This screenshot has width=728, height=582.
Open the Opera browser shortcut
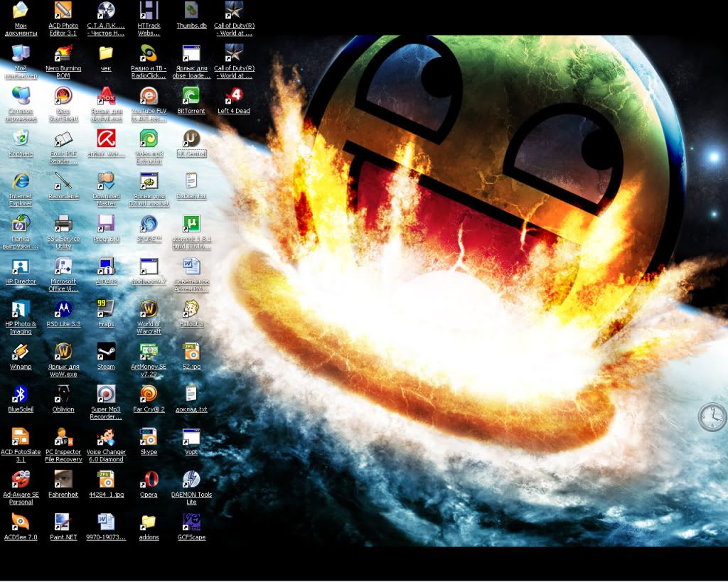click(149, 480)
